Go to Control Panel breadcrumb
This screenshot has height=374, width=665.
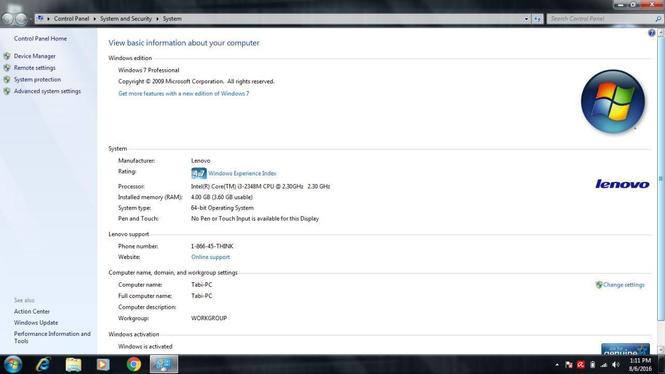point(71,19)
